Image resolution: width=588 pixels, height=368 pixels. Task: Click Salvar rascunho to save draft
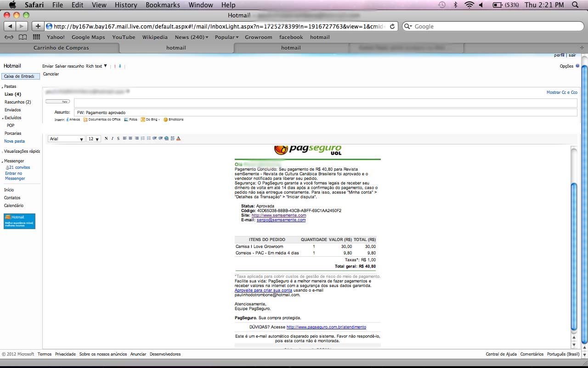69,66
